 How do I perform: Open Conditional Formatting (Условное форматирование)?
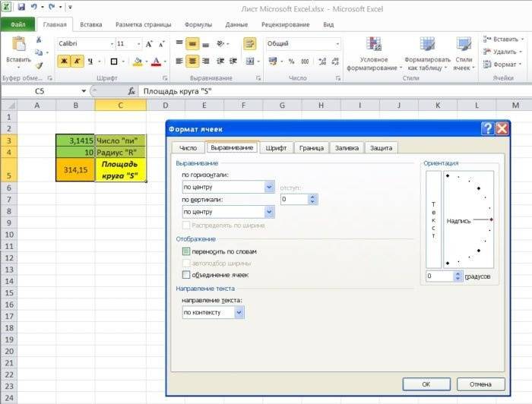point(373,53)
